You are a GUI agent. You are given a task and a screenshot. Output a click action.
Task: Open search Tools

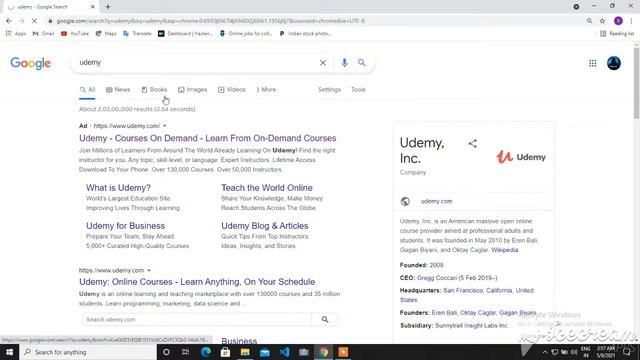pyautogui.click(x=358, y=90)
